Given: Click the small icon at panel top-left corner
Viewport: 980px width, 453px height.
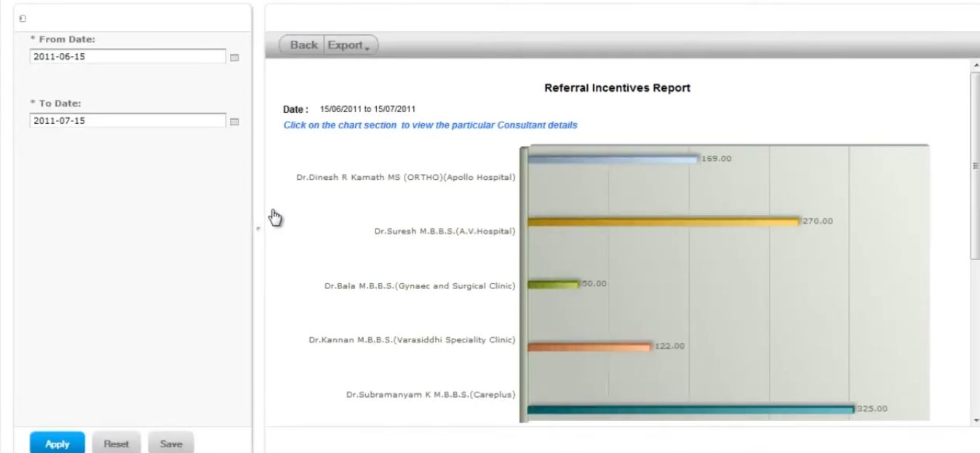Looking at the screenshot, I should pos(22,17).
